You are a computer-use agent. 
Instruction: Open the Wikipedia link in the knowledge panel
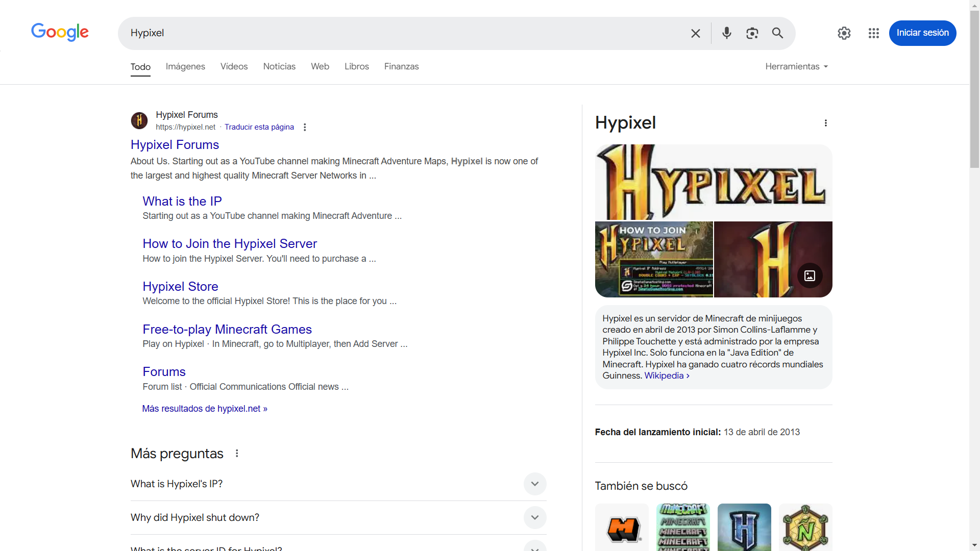pos(667,375)
